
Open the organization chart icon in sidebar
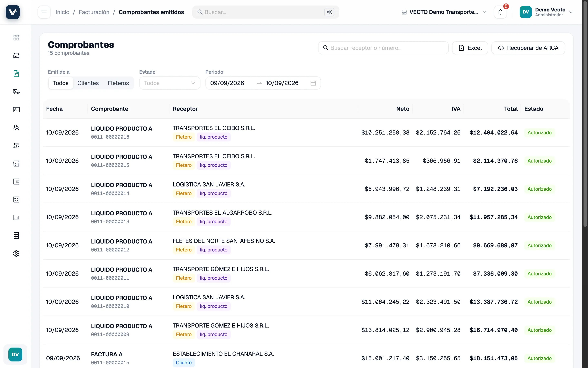16,146
